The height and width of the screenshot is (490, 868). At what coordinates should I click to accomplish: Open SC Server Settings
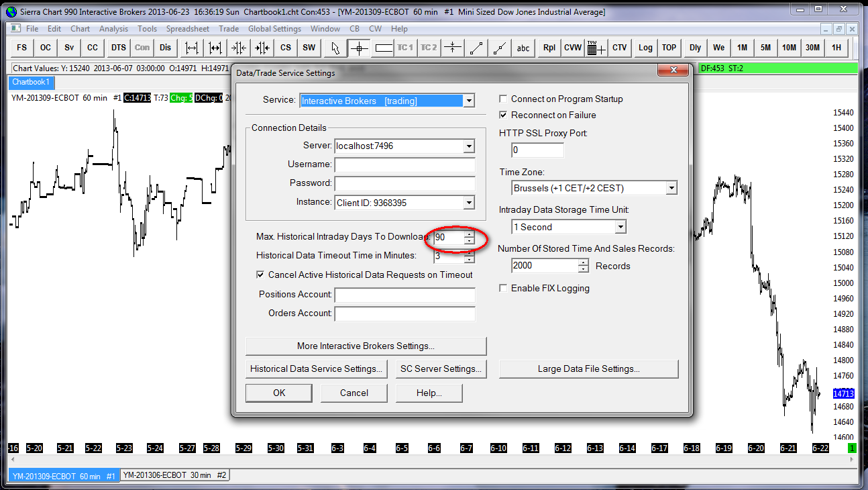click(x=441, y=369)
